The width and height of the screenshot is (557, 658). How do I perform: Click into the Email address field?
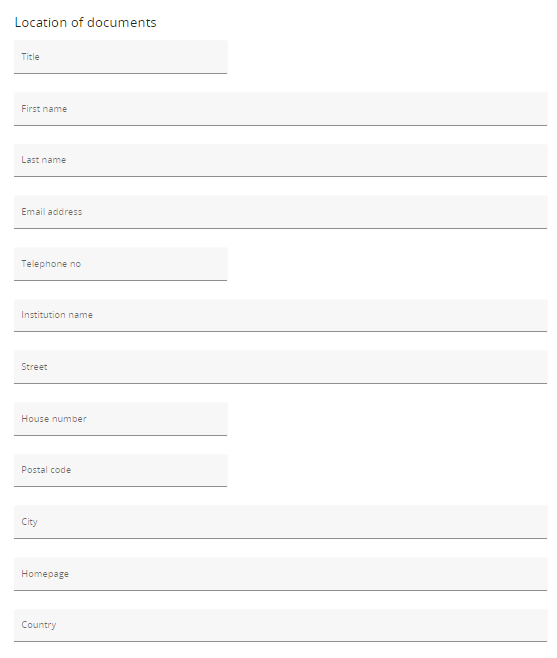point(281,212)
